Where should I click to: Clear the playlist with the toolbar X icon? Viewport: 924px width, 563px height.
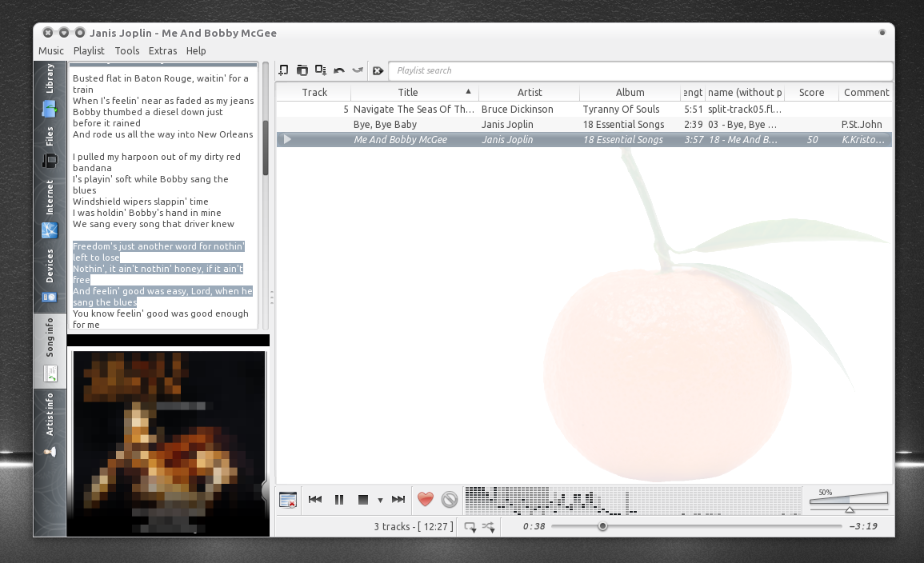378,70
